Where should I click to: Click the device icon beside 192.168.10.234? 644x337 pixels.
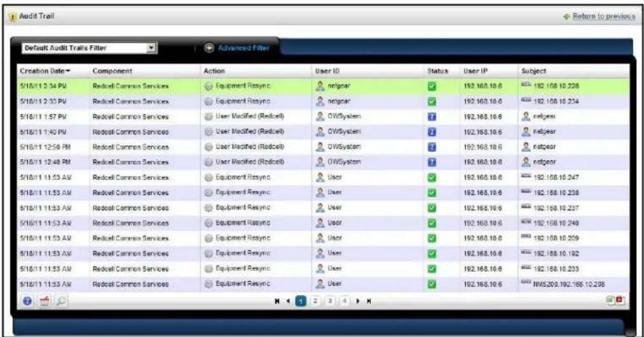526,99
